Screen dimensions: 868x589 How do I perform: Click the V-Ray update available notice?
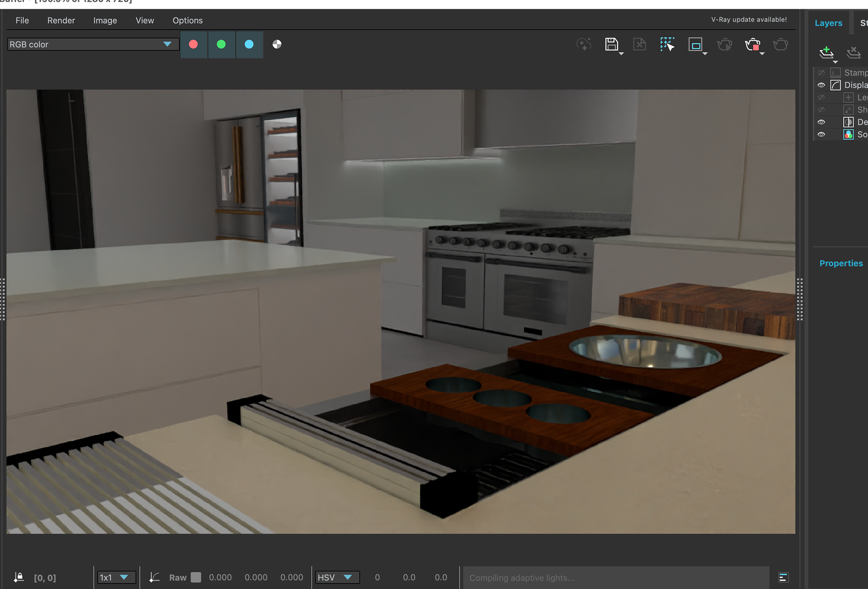coord(749,19)
